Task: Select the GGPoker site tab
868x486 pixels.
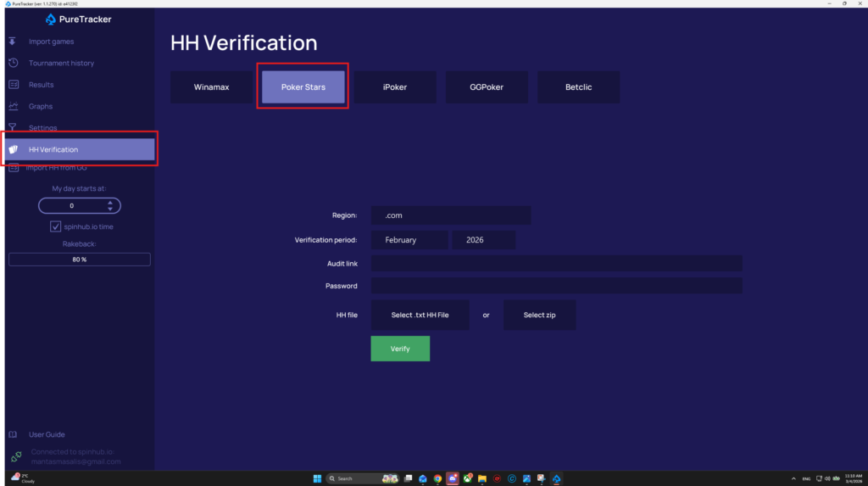Action: pos(487,87)
